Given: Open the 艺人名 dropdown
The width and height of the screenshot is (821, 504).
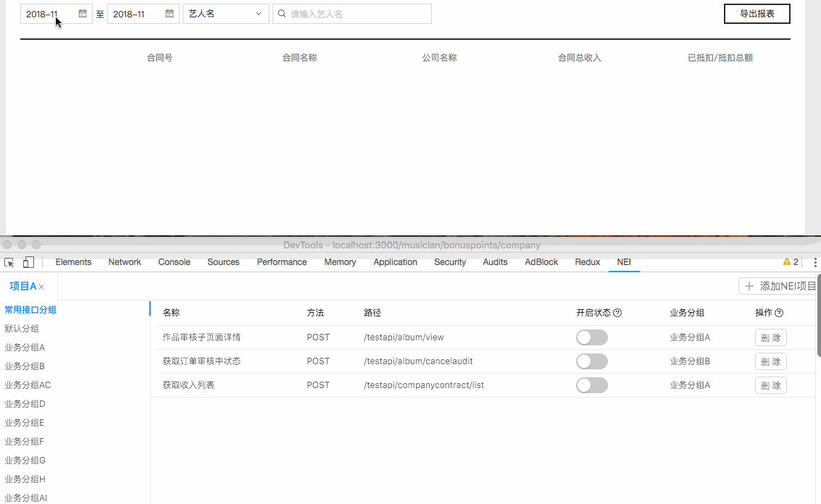Looking at the screenshot, I should [x=225, y=14].
